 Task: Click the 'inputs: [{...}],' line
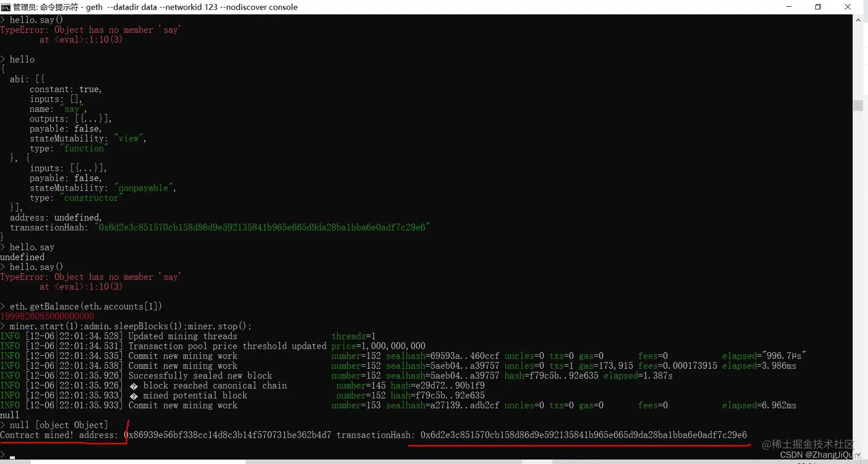68,169
